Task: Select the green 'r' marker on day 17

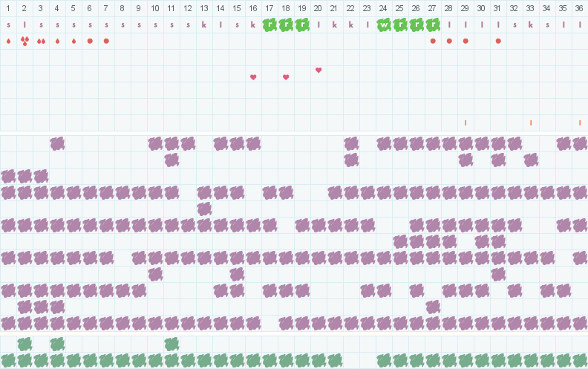Action: coord(269,25)
